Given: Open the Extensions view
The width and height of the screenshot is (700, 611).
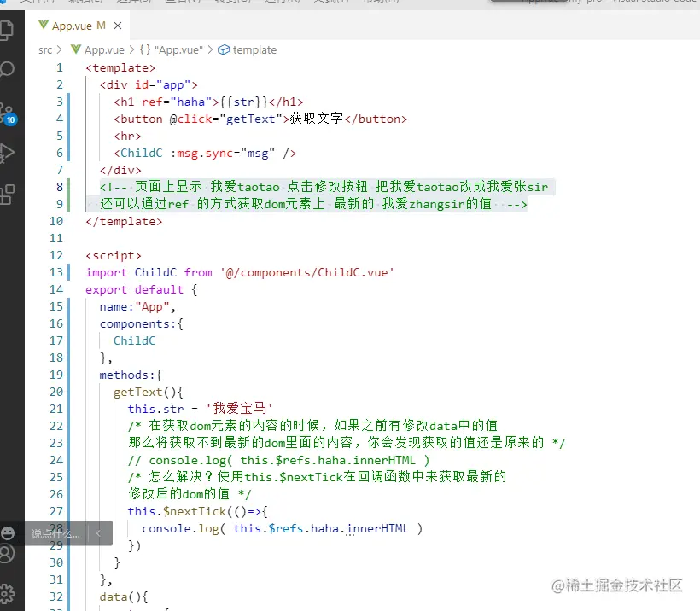Looking at the screenshot, I should pyautogui.click(x=7, y=195).
